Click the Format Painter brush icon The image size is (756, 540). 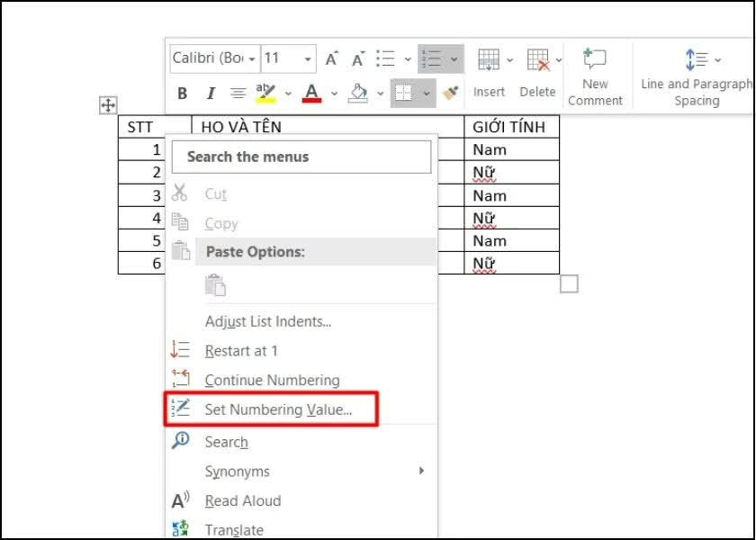(451, 93)
